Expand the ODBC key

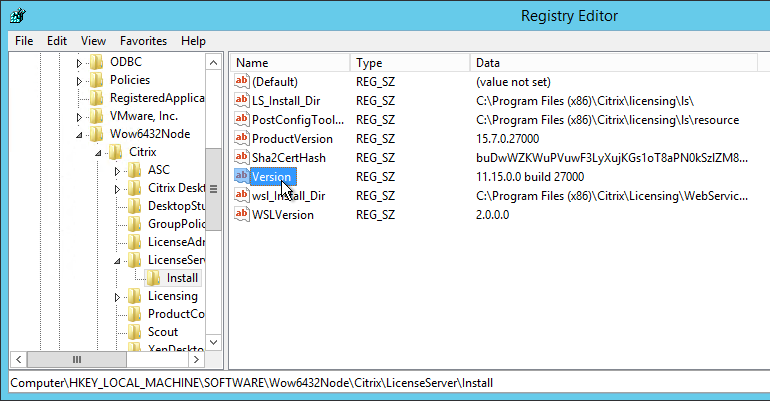[x=79, y=63]
